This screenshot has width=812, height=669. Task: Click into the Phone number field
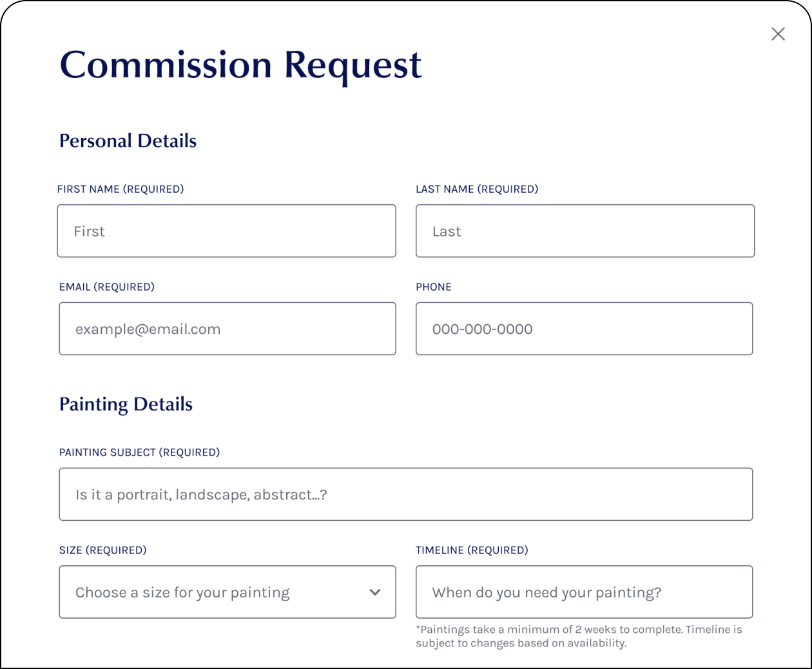click(584, 329)
